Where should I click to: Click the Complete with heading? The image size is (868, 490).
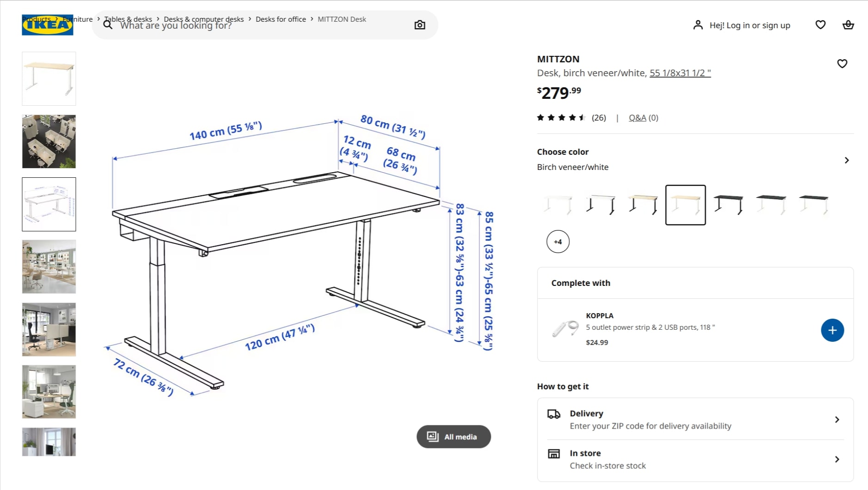(581, 283)
